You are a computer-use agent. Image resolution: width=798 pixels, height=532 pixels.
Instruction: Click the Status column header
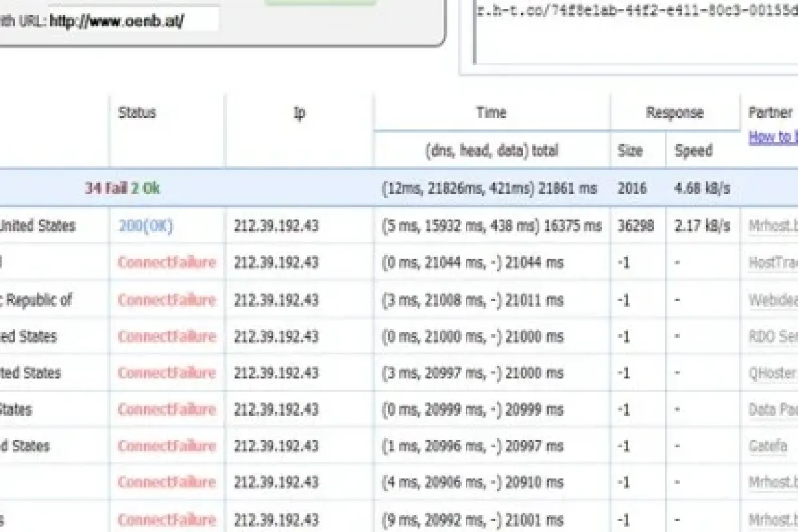pyautogui.click(x=137, y=113)
